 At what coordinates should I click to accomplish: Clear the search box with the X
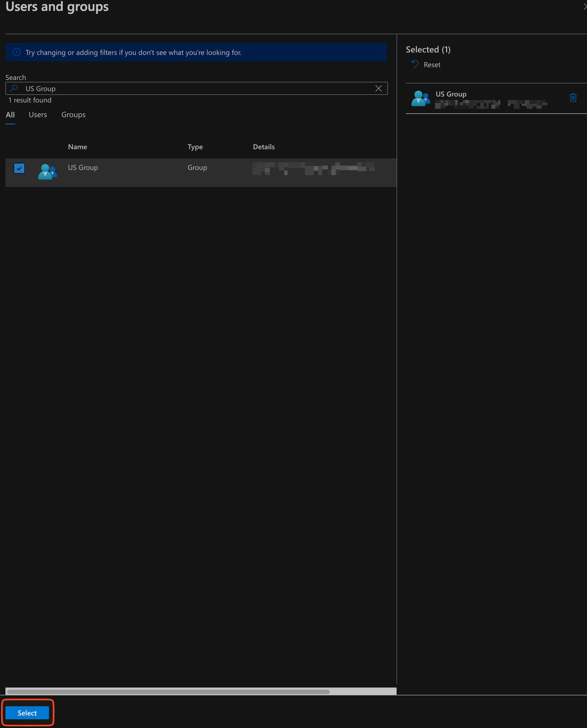(x=378, y=89)
